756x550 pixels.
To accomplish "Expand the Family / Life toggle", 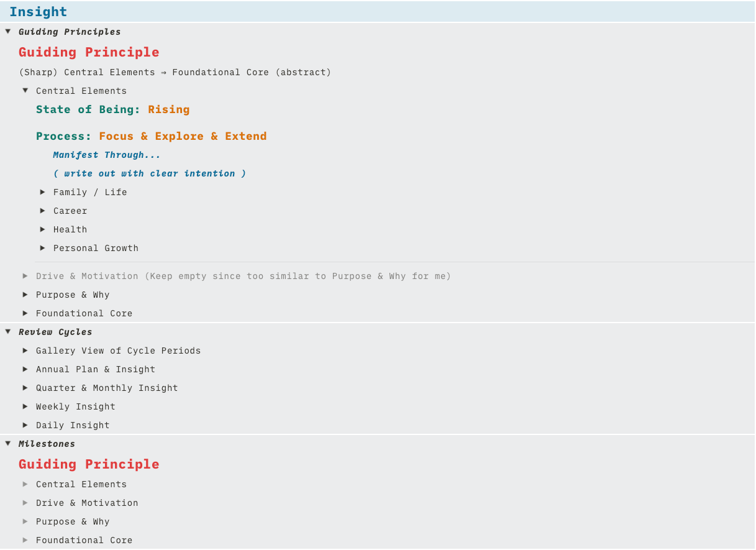I will point(43,192).
